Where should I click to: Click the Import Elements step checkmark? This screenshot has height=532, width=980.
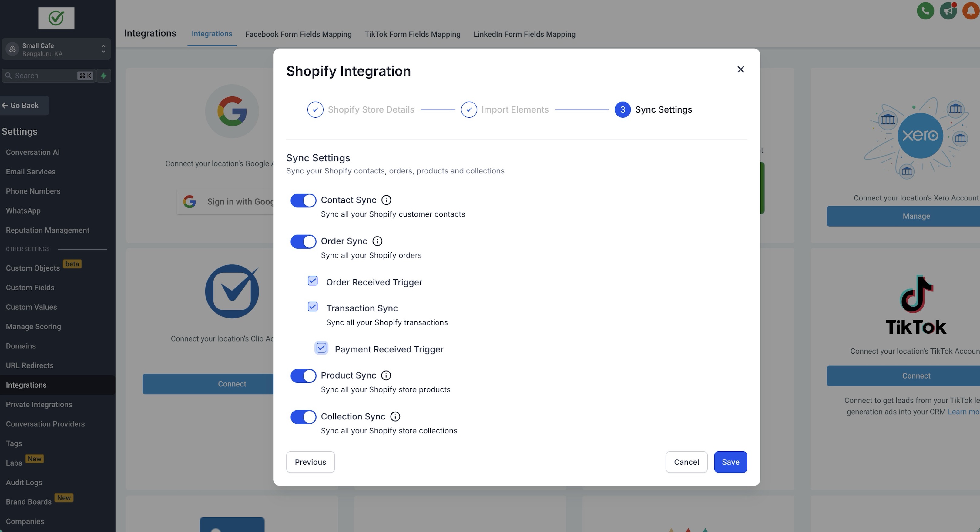pyautogui.click(x=469, y=109)
